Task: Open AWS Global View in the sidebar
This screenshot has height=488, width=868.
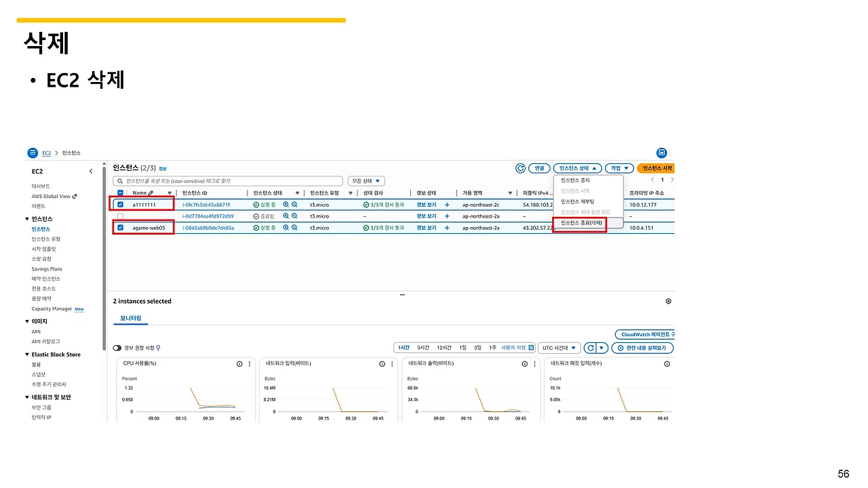Action: (54, 196)
